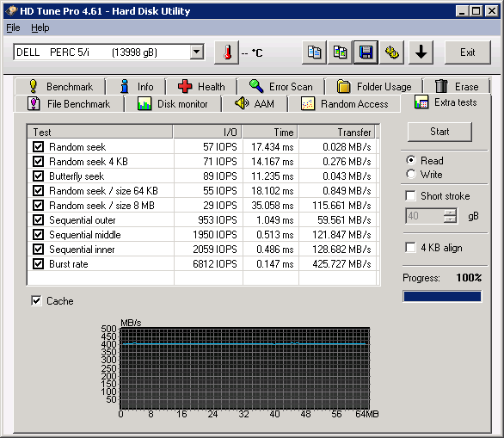Click the down arrow tray icon
504x438 pixels.
(421, 52)
